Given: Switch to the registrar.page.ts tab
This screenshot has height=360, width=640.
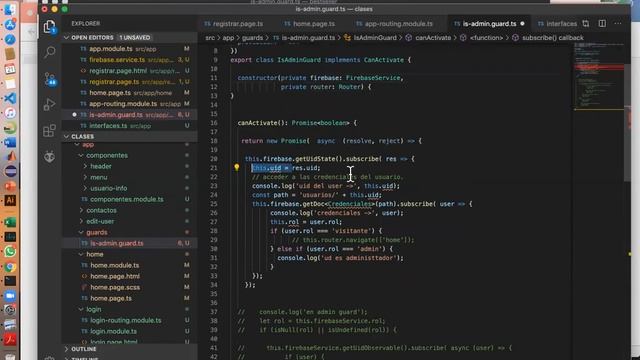Looking at the screenshot, I should click(x=233, y=24).
